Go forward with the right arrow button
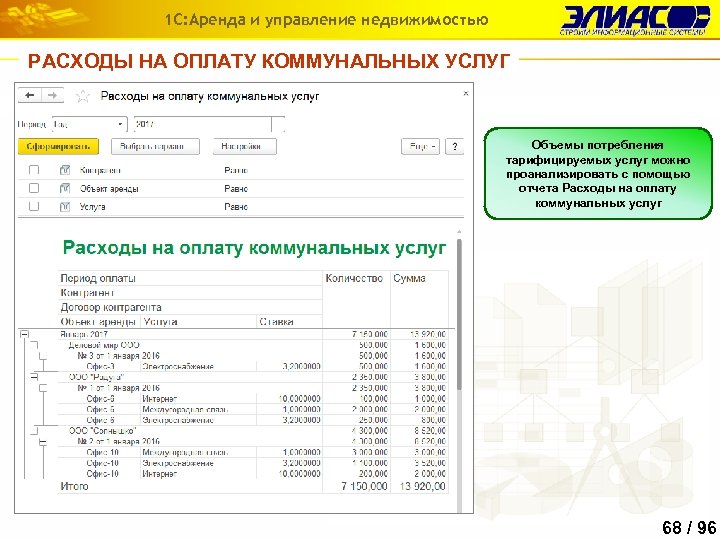The height and width of the screenshot is (540, 720). (x=52, y=96)
